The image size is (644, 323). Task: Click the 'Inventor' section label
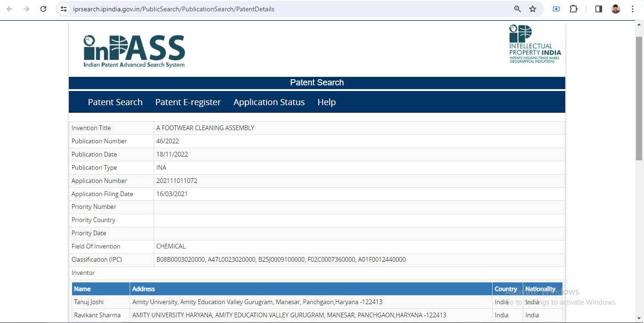pos(83,273)
